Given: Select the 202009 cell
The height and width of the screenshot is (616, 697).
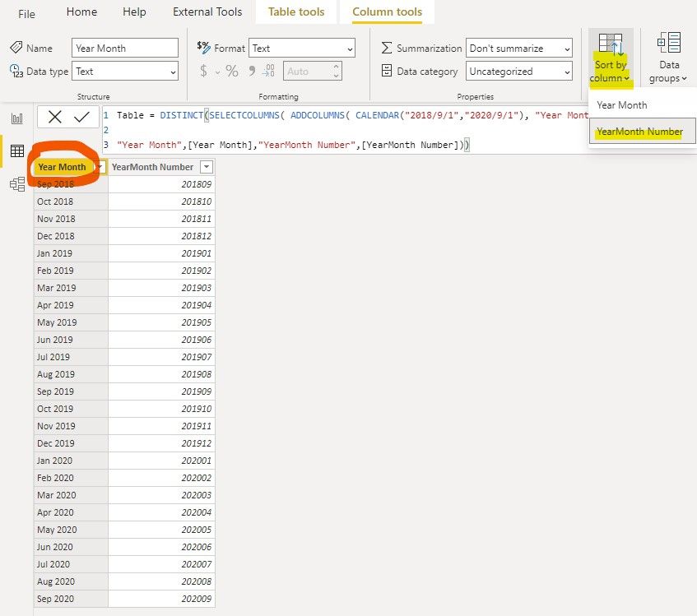Looking at the screenshot, I should tap(162, 599).
